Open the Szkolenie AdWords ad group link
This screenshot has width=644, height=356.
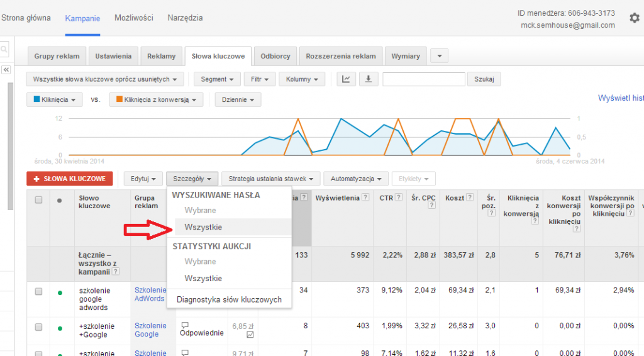pos(149,294)
